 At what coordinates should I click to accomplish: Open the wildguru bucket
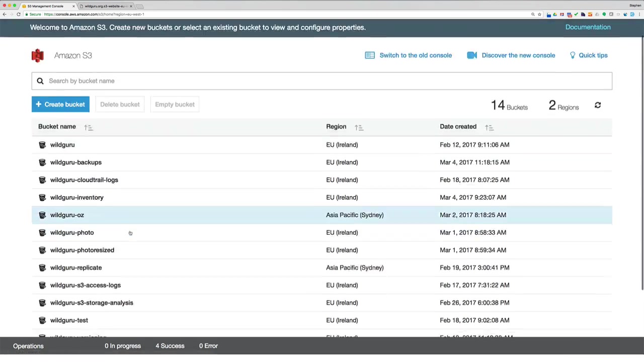click(x=62, y=145)
